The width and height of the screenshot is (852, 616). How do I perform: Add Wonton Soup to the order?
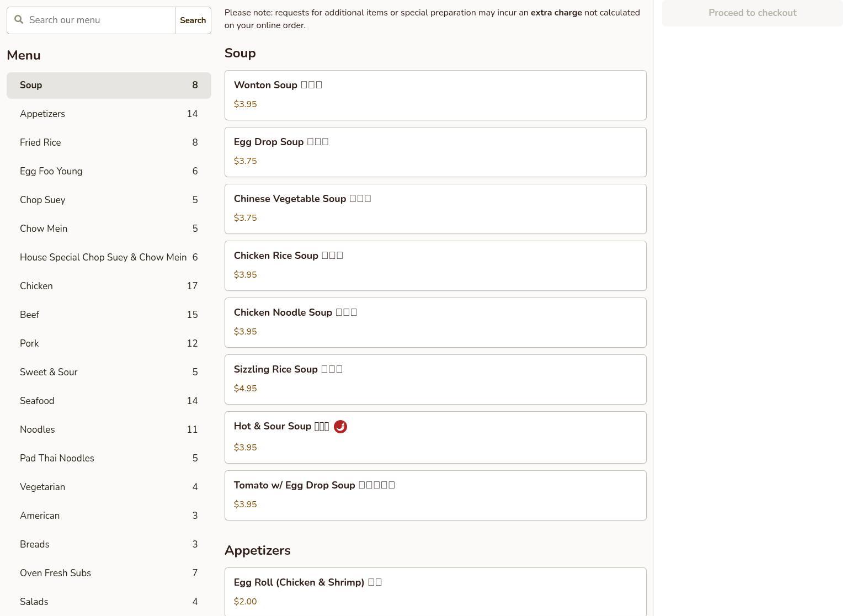(435, 95)
